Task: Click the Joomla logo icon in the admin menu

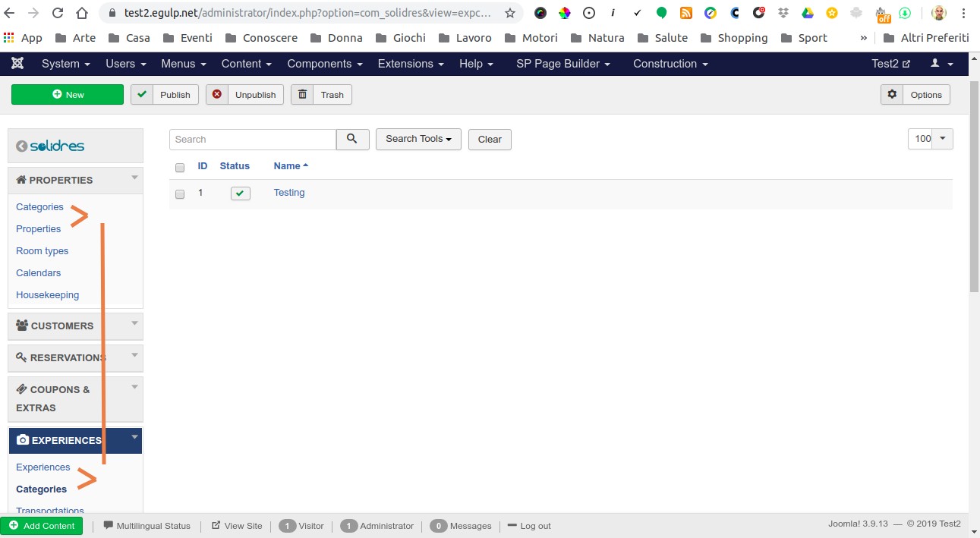Action: tap(17, 64)
